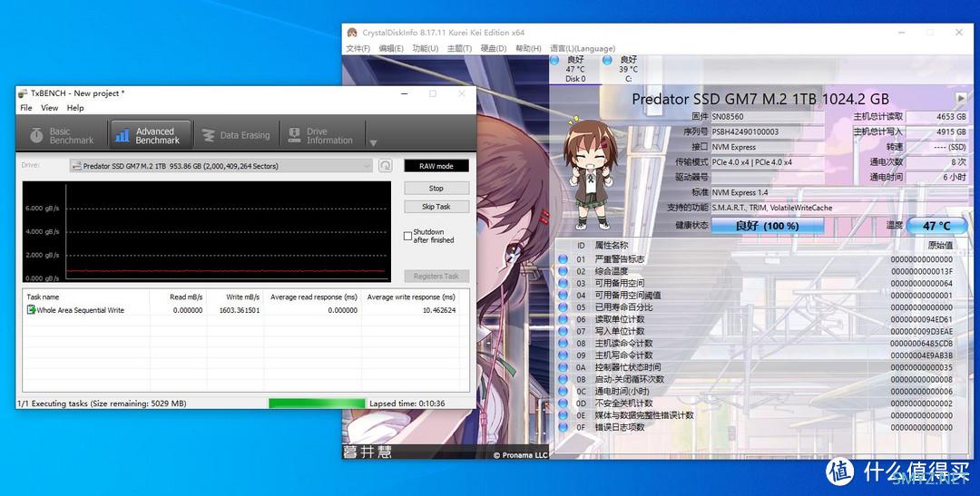980x496 pixels.
Task: Open the Help menu in TxBENCH
Action: point(75,107)
